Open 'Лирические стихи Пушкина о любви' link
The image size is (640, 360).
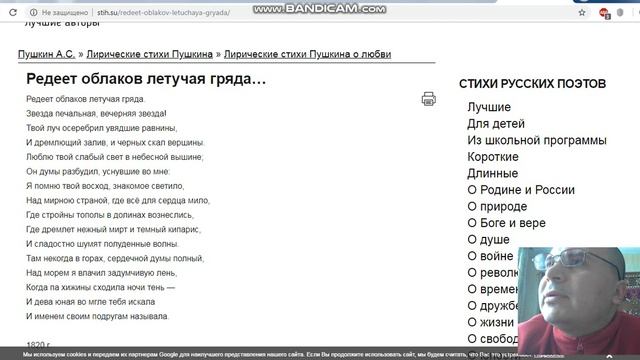pos(307,54)
